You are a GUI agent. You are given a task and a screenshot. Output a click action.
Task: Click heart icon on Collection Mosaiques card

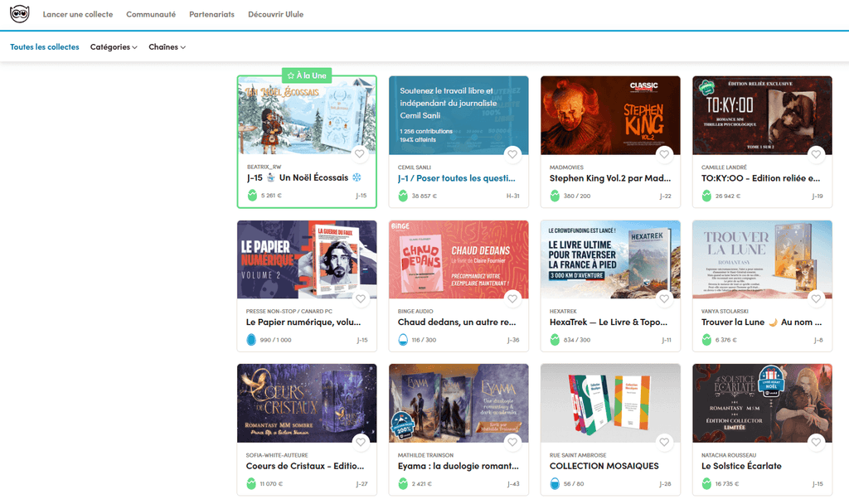click(664, 443)
